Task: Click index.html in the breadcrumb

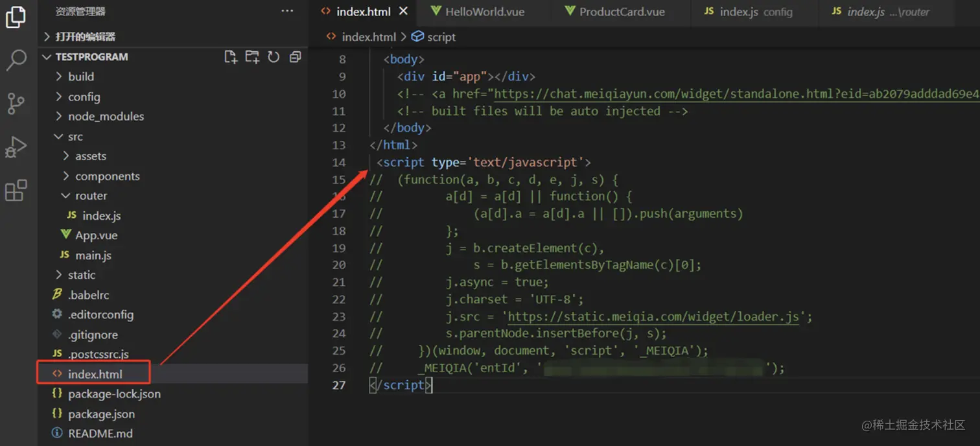Action: tap(369, 37)
